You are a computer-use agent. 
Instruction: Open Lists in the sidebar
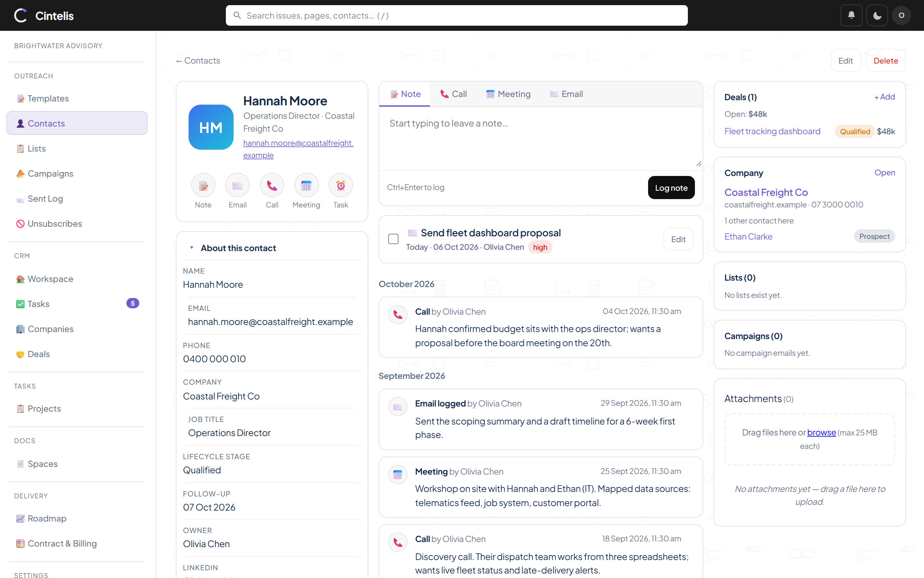(x=77, y=148)
